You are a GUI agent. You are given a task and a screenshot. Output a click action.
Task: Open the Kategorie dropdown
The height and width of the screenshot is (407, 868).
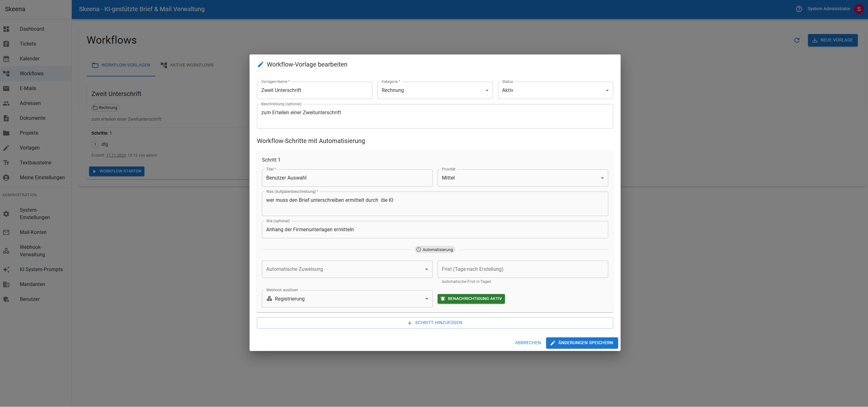(x=434, y=90)
